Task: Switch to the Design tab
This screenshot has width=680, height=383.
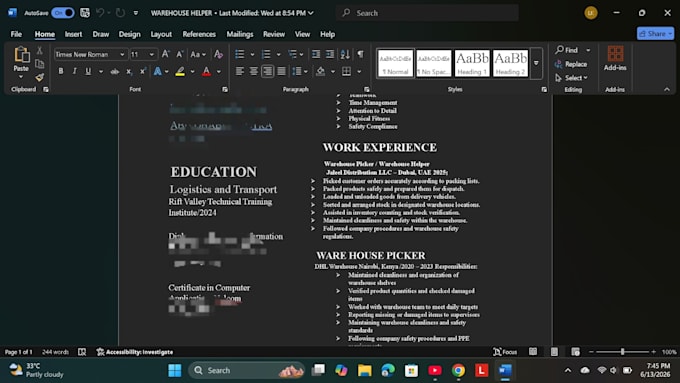Action: 129,34
